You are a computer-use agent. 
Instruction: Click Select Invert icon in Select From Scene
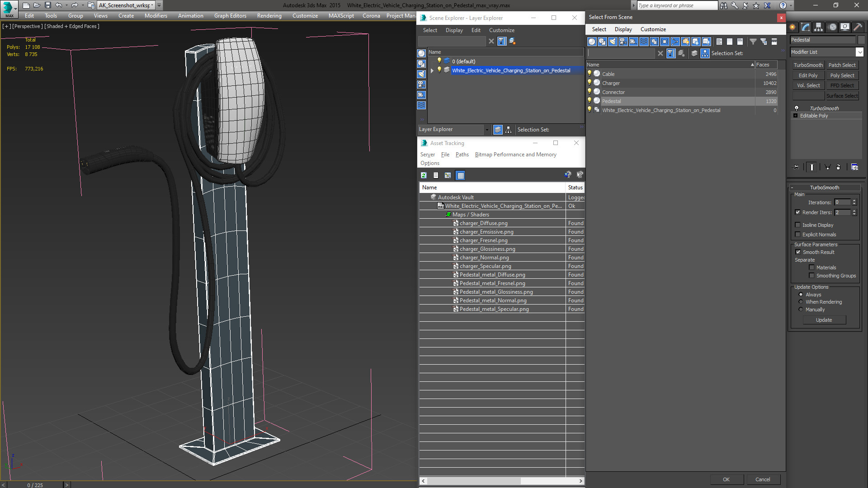coord(740,42)
